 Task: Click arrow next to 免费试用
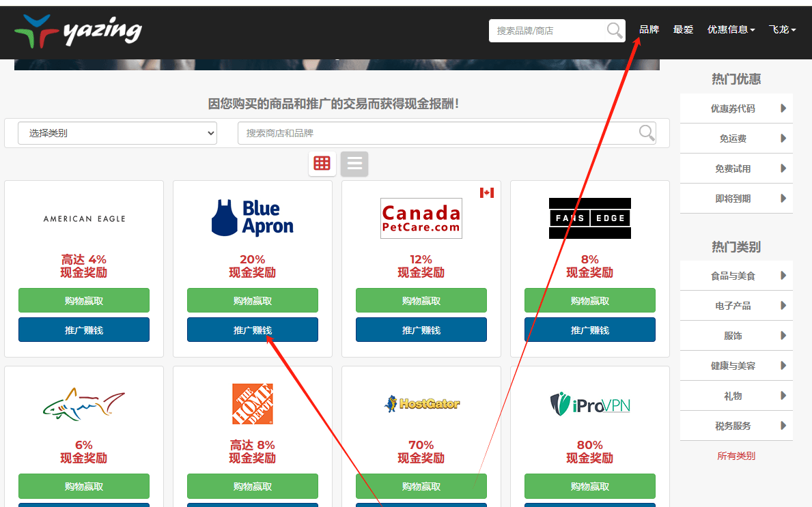pos(783,168)
